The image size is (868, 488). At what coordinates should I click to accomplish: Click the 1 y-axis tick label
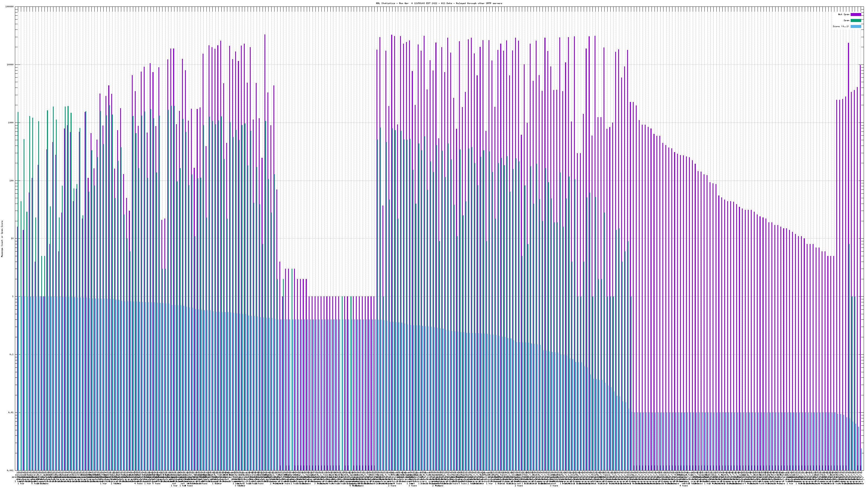point(13,296)
